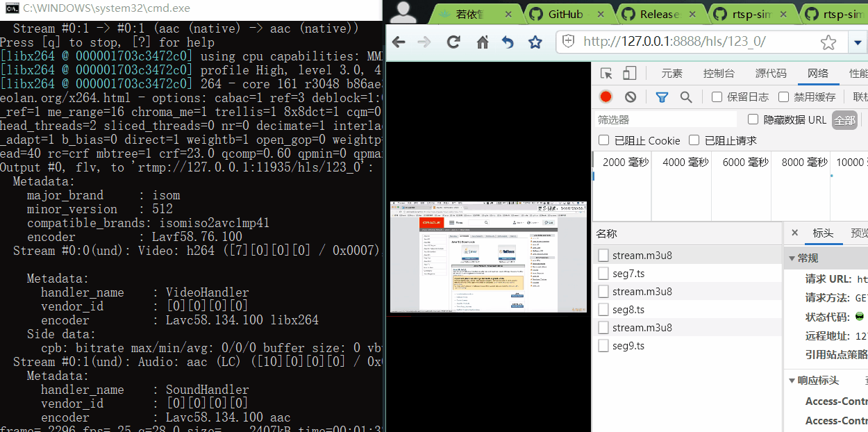Select stream.m3u8 request directly above seg8.ts
Image resolution: width=868 pixels, height=432 pixels.
(x=687, y=292)
